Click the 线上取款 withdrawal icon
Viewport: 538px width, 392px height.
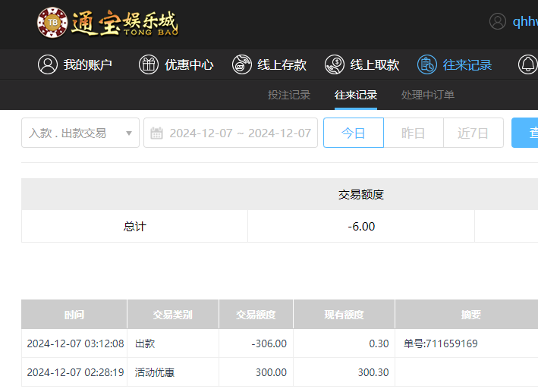click(x=335, y=64)
